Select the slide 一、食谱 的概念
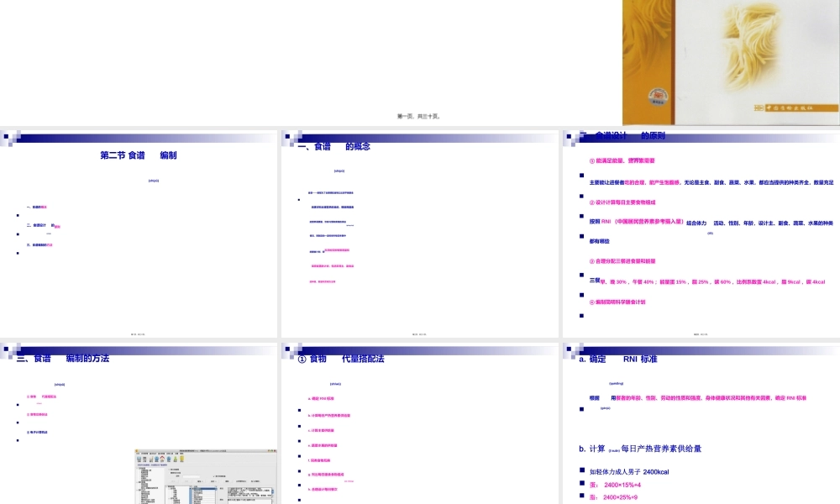This screenshot has height=504, width=840. (x=419, y=235)
